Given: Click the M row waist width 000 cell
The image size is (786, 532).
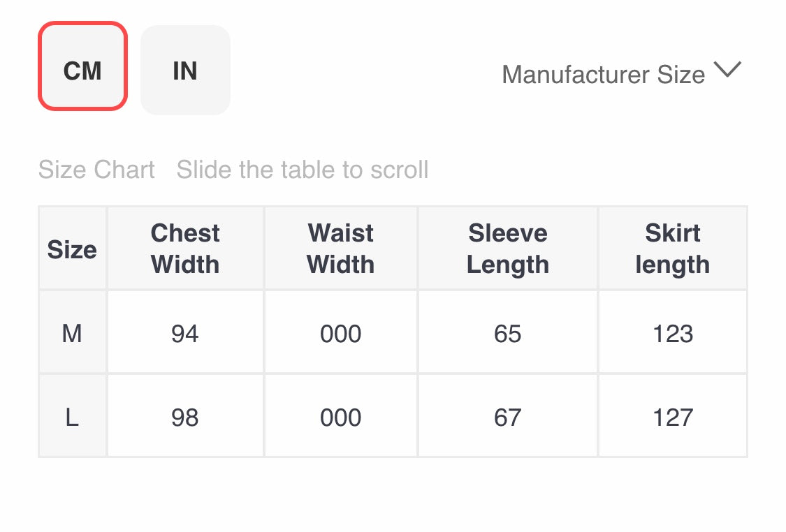Looking at the screenshot, I should click(341, 334).
